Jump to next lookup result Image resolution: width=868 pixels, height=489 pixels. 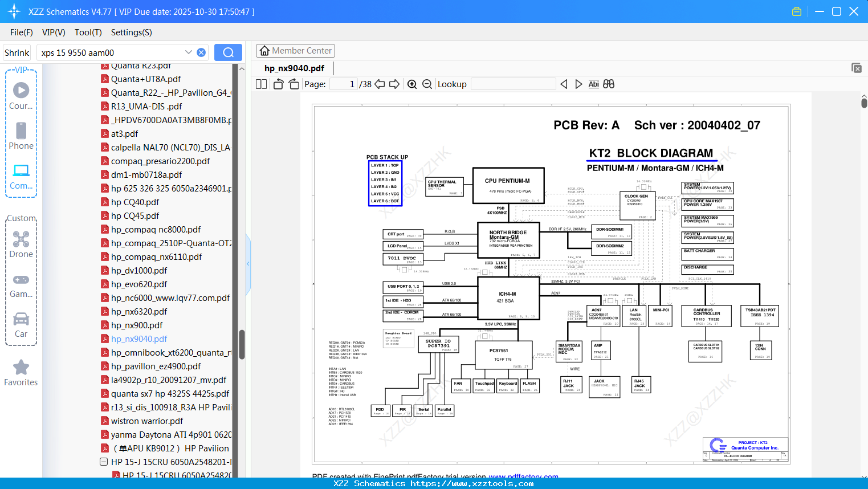tap(578, 84)
